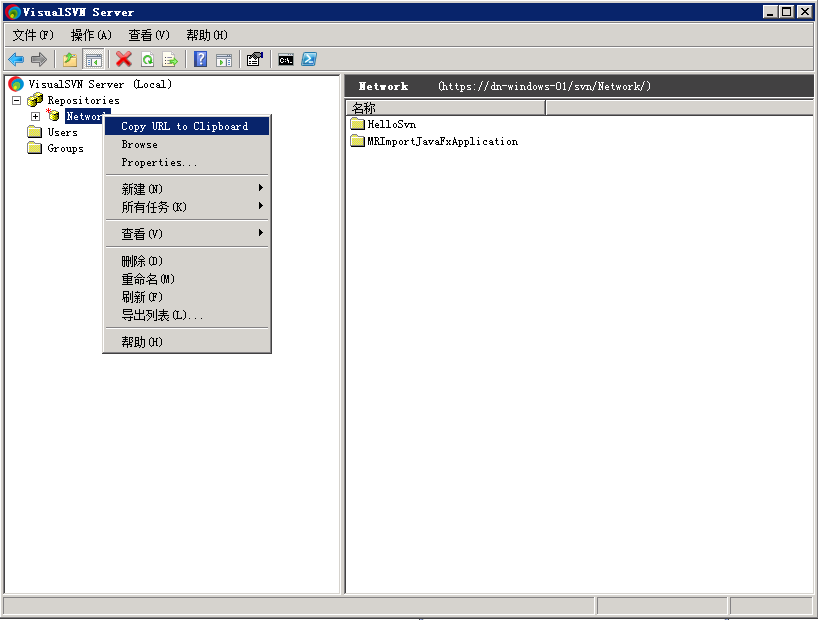The width and height of the screenshot is (818, 620).
Task: Open the 所有任务(K) submenu
Action: [187, 207]
